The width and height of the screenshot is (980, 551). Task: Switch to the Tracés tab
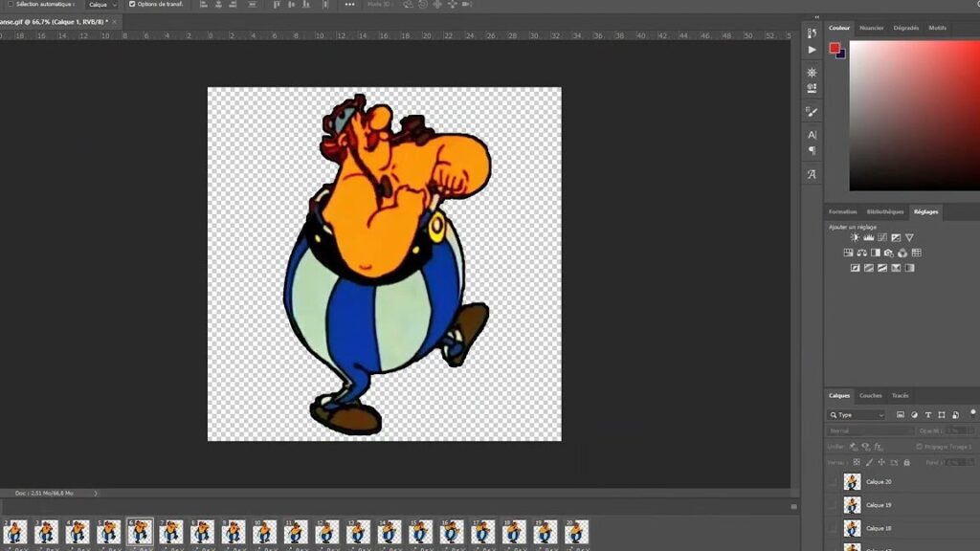click(900, 395)
